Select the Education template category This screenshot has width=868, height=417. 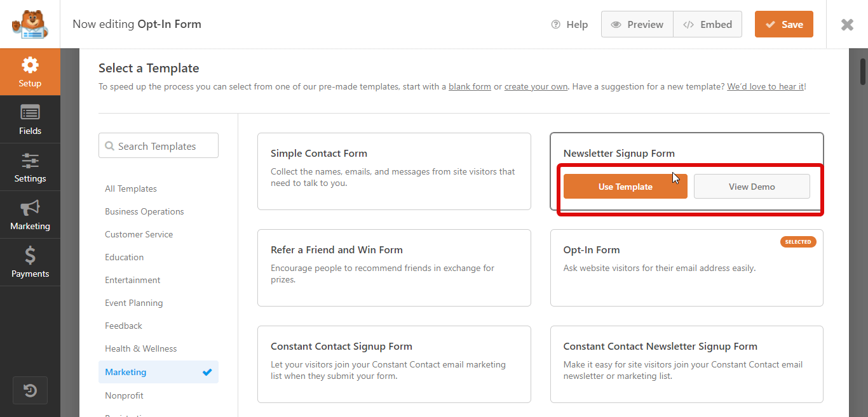point(124,256)
